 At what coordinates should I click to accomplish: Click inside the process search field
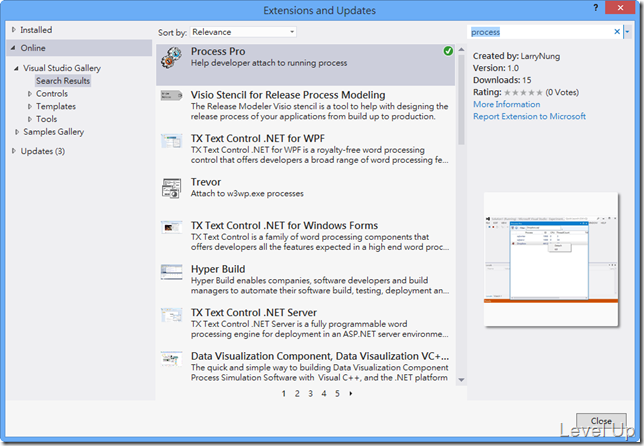(540, 32)
